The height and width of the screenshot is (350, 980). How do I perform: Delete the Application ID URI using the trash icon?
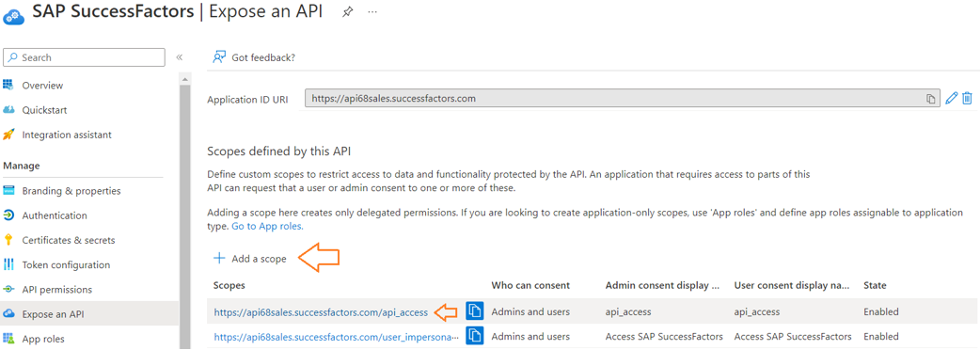[x=967, y=98]
